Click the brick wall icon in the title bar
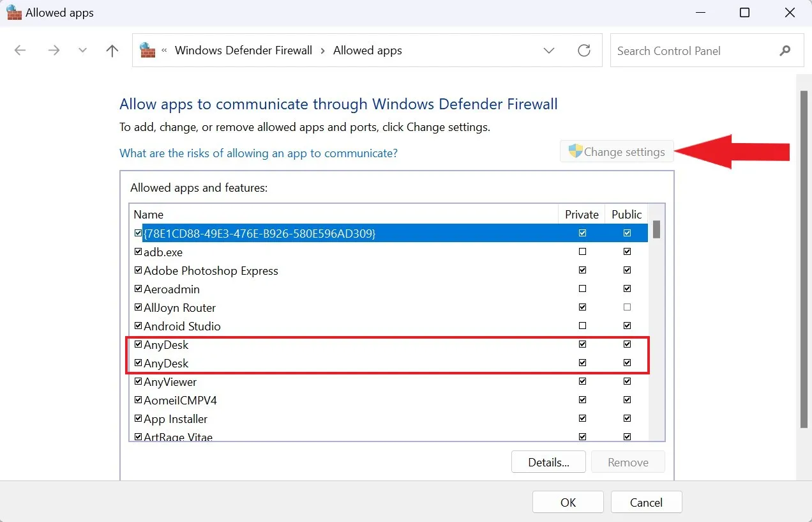The width and height of the screenshot is (812, 522). (13, 12)
